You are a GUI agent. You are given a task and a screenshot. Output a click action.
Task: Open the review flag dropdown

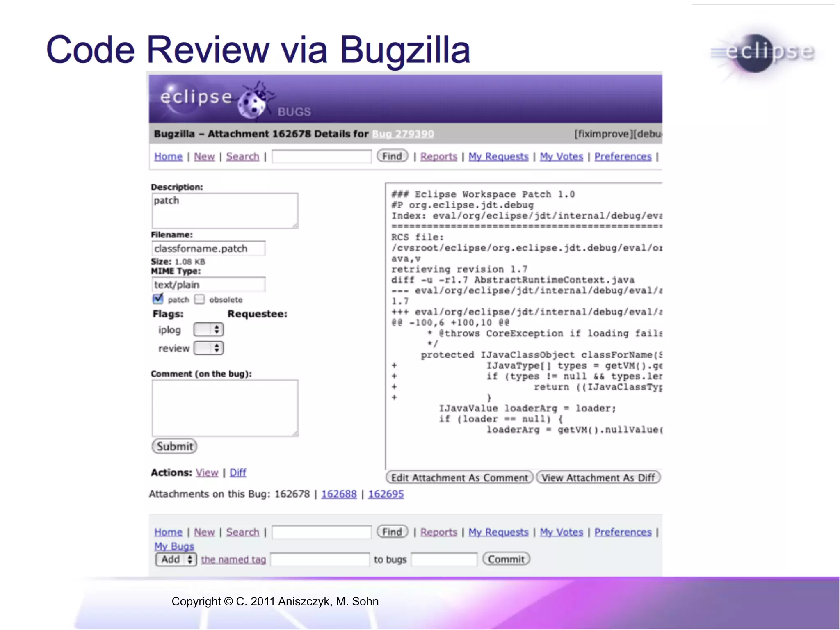point(208,348)
